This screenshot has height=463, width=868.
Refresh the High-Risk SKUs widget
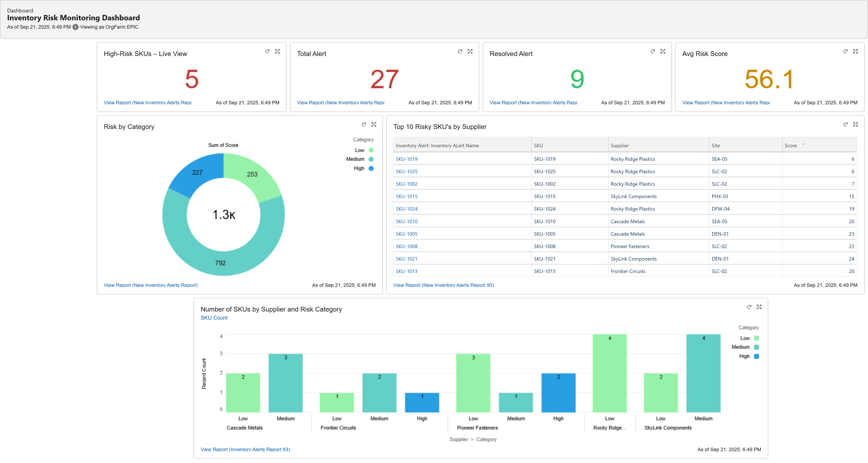pyautogui.click(x=267, y=51)
